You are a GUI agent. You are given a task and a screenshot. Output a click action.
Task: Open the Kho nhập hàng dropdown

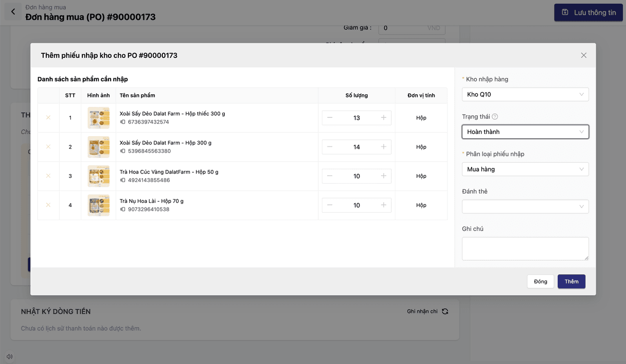525,94
